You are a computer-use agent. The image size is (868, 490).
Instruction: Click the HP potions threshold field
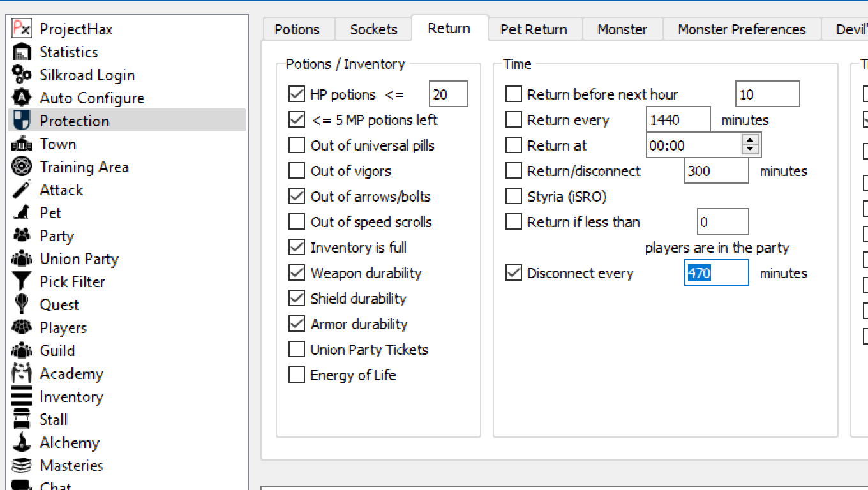tap(448, 94)
